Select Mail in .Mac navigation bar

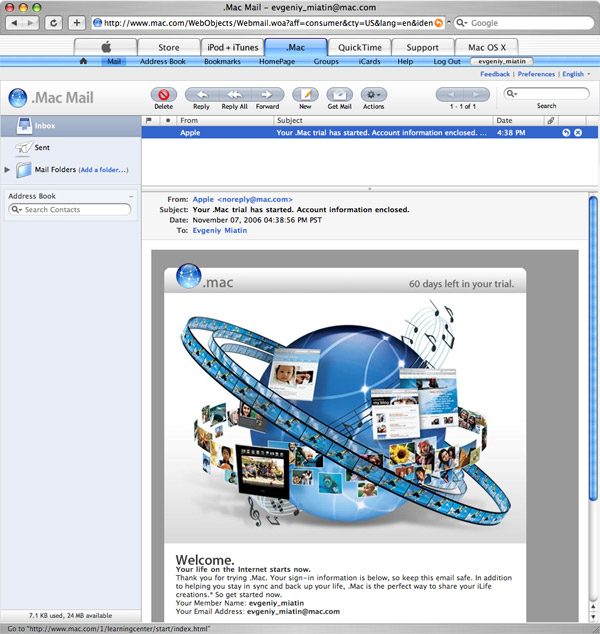(x=114, y=61)
